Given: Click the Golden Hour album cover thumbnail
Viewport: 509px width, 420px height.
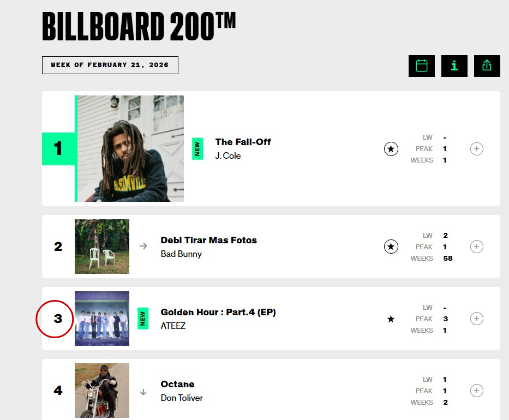Looking at the screenshot, I should tap(102, 319).
